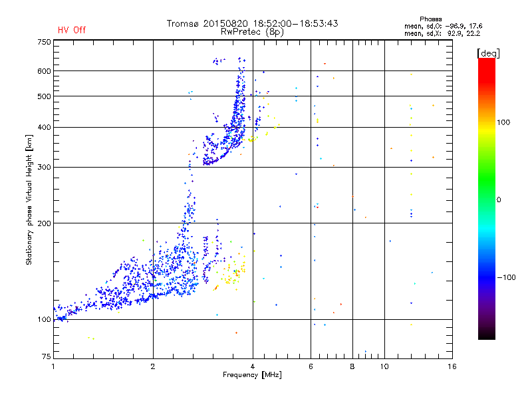The height and width of the screenshot is (399, 532).
Task: Click the x-axis label '4'
Action: [x=253, y=366]
